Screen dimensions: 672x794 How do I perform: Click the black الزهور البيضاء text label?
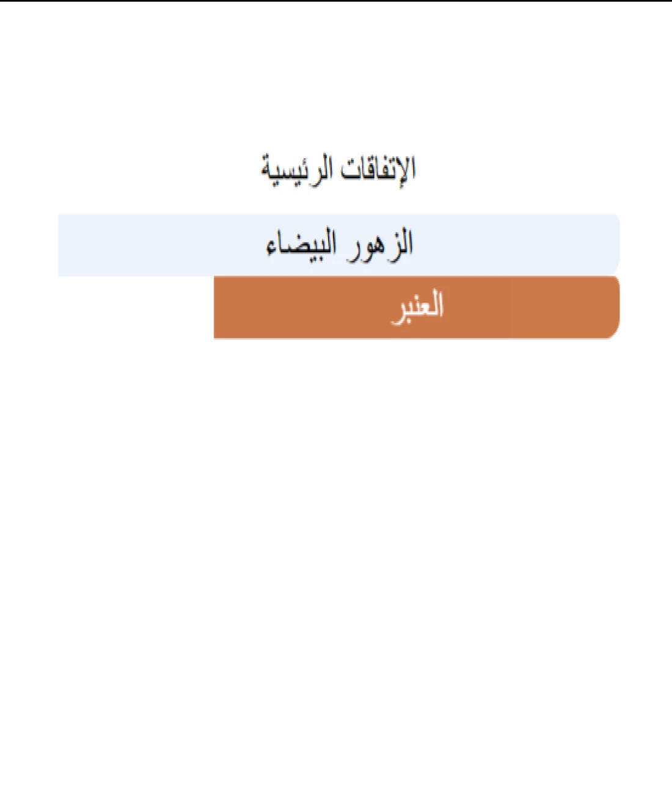(x=340, y=246)
